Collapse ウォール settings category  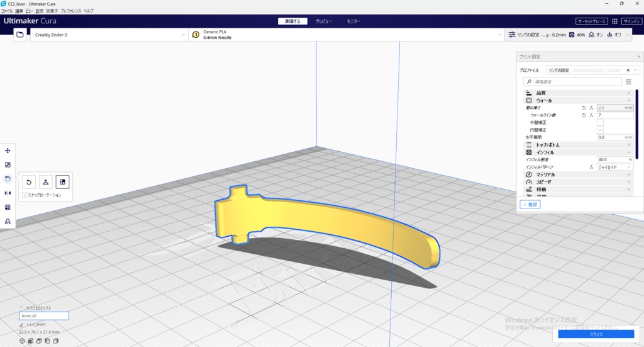[x=579, y=100]
